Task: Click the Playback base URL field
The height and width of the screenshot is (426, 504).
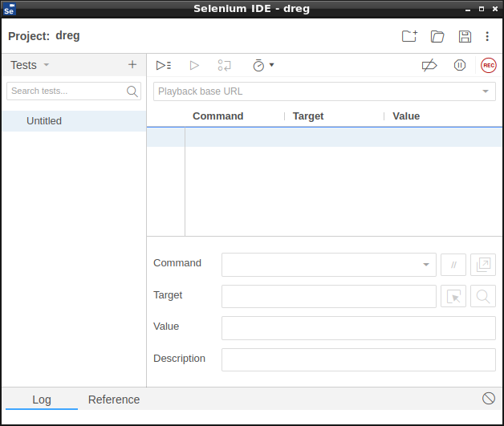Action: tap(324, 91)
